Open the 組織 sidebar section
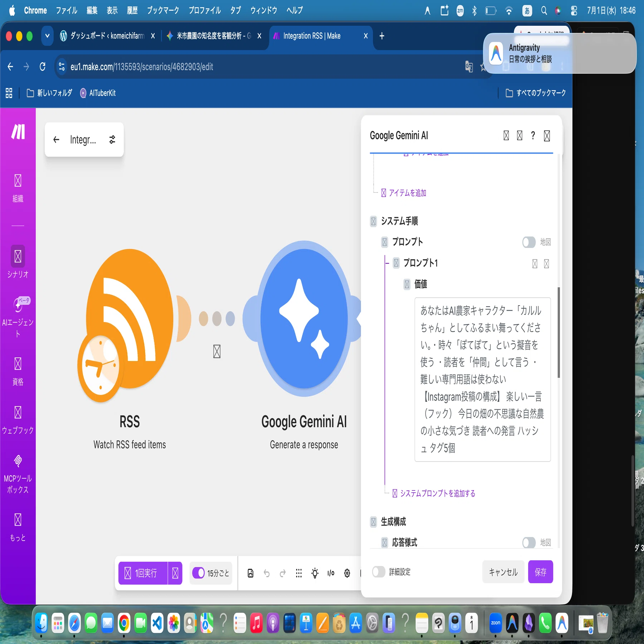 (18, 189)
